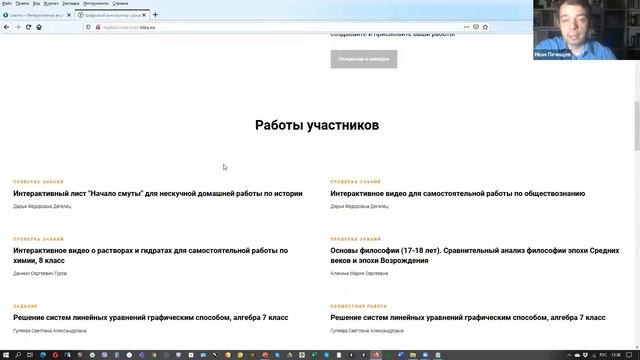The width and height of the screenshot is (640, 360).
Task: Open the Справка menu
Action: tap(120, 3)
